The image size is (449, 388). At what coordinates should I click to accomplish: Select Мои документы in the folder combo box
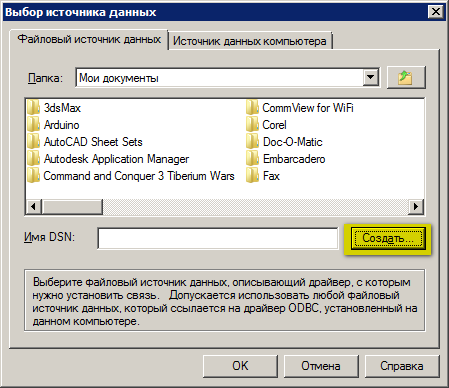[x=227, y=78]
